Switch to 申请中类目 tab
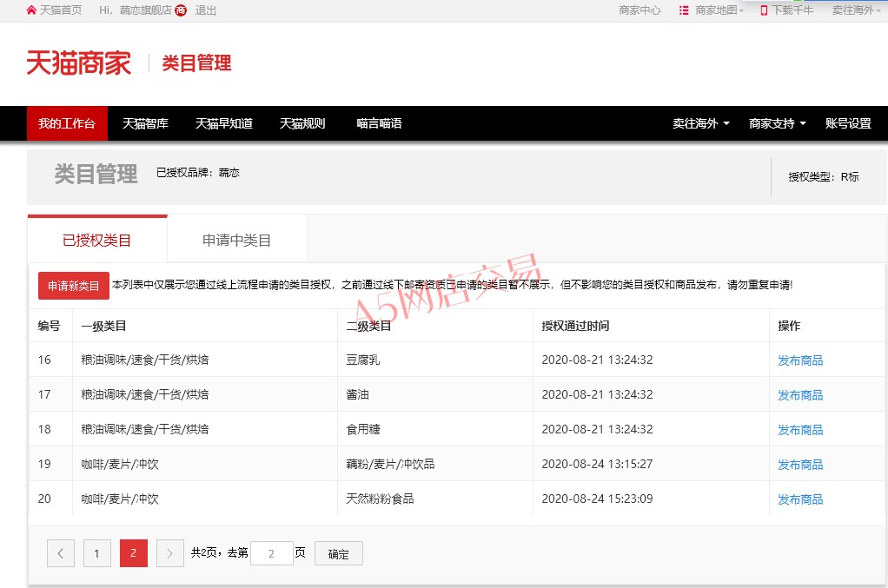The image size is (888, 588). click(x=236, y=240)
